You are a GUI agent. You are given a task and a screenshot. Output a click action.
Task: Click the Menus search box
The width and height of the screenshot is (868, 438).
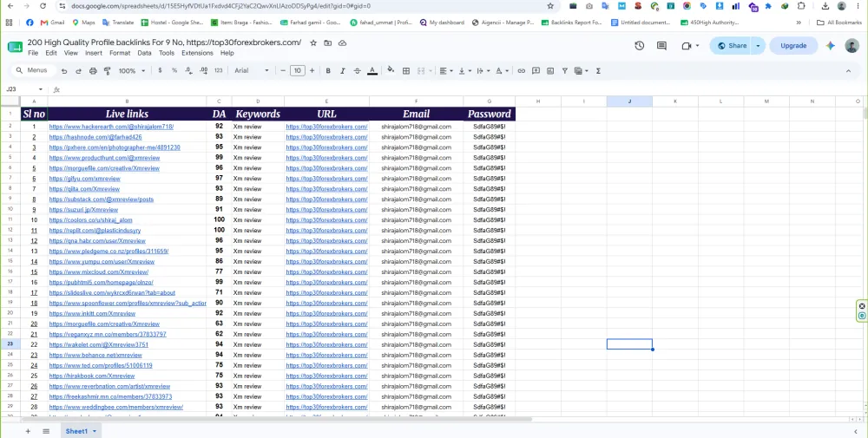tap(34, 71)
